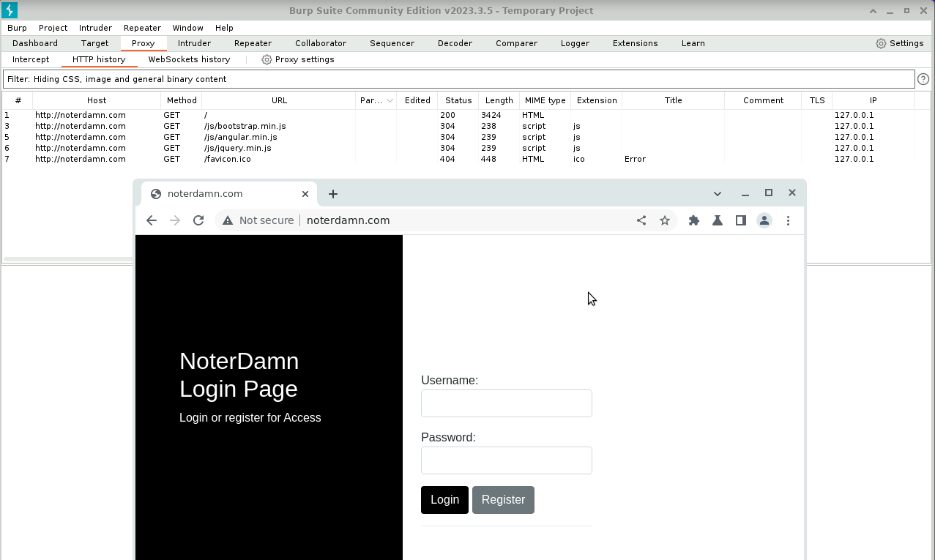
Task: Click the history filter bar
Action: (x=458, y=79)
